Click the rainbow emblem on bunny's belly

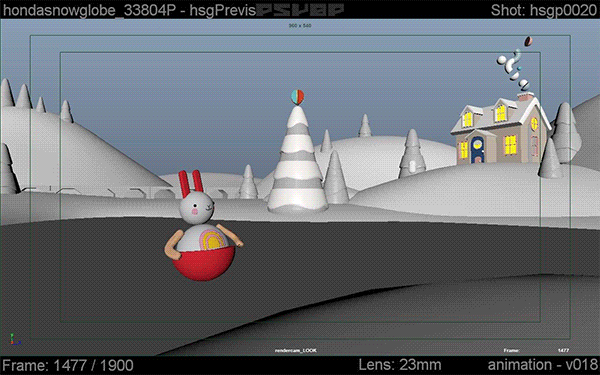click(210, 240)
